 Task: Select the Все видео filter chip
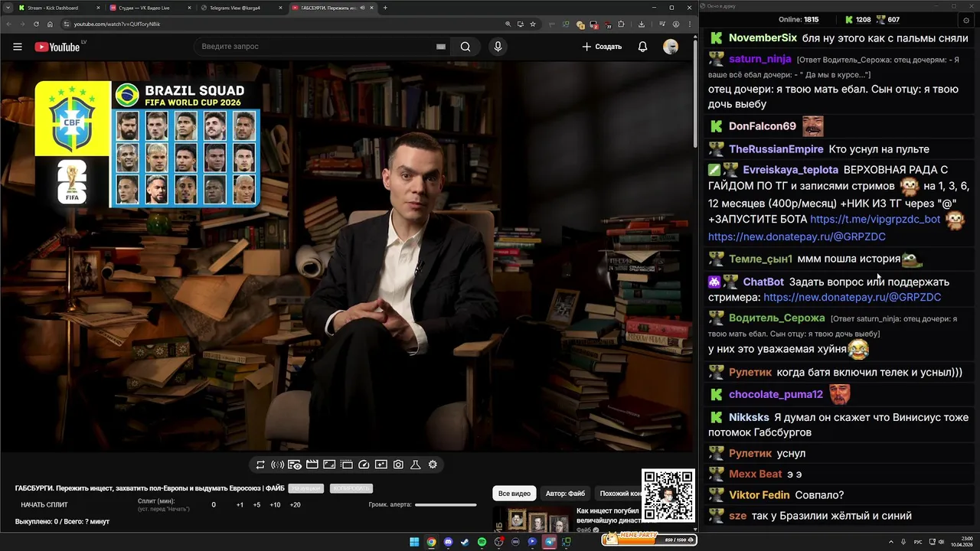click(514, 494)
